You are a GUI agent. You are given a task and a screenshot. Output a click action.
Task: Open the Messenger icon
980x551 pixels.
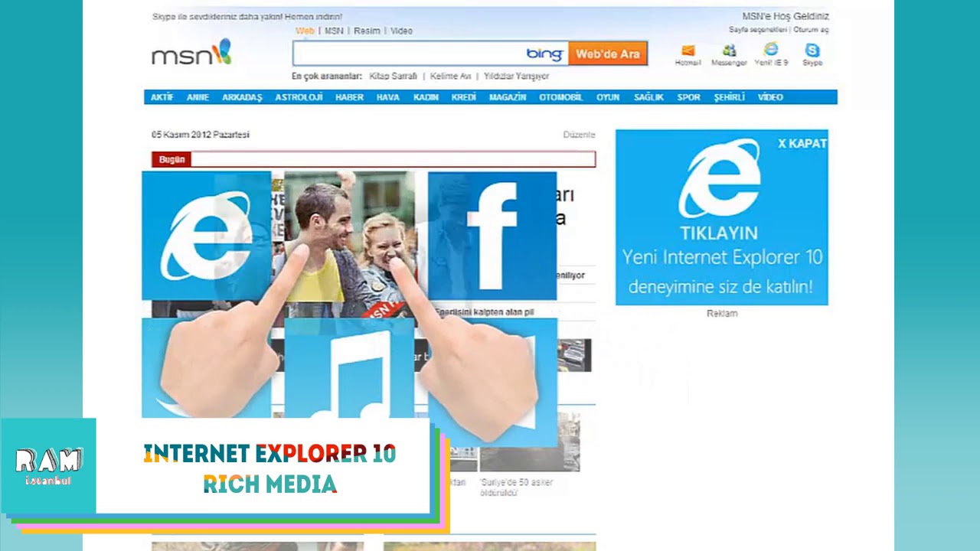click(729, 51)
